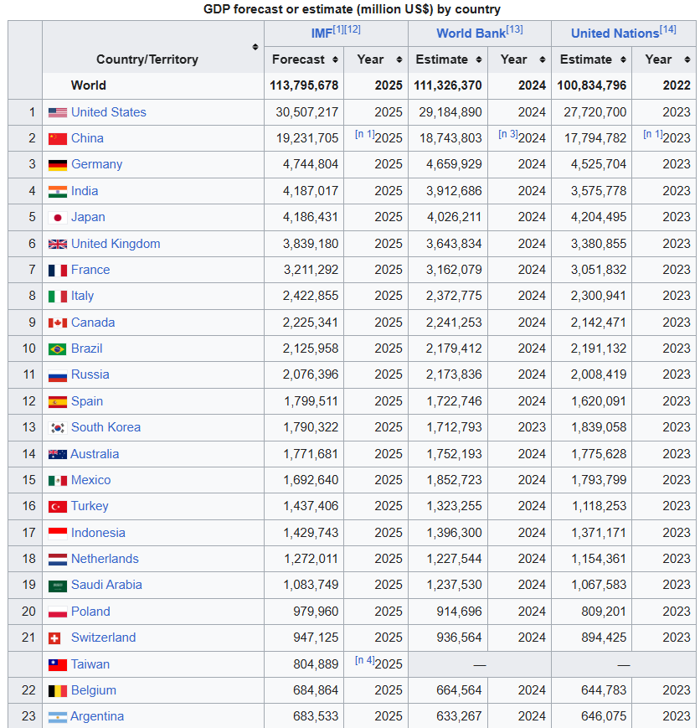
Task: Open the World Bank header link
Action: (471, 34)
